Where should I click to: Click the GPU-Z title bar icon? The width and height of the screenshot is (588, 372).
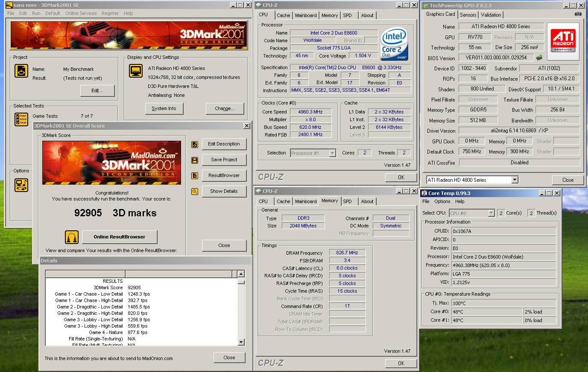425,6
